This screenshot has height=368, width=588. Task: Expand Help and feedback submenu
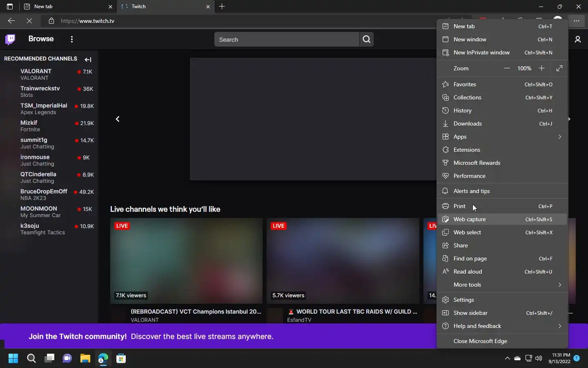[x=502, y=326]
